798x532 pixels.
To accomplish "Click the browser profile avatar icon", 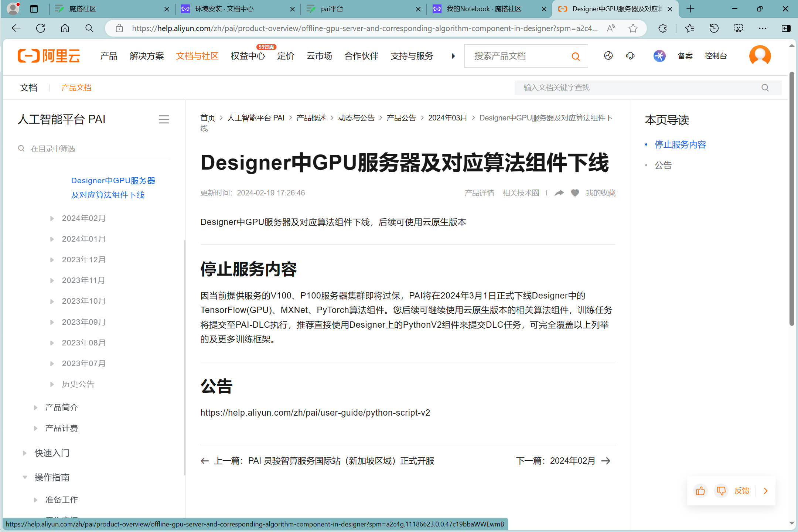I will tap(13, 8).
